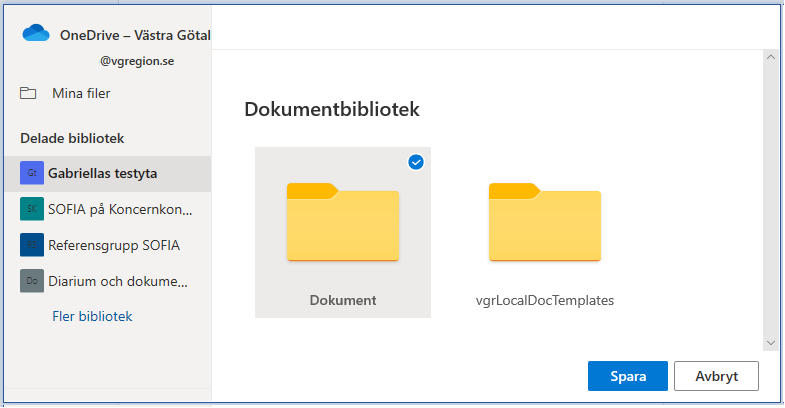Viewport: 785px width, 408px height.
Task: Click the scrollbar down arrow
Action: [x=770, y=342]
